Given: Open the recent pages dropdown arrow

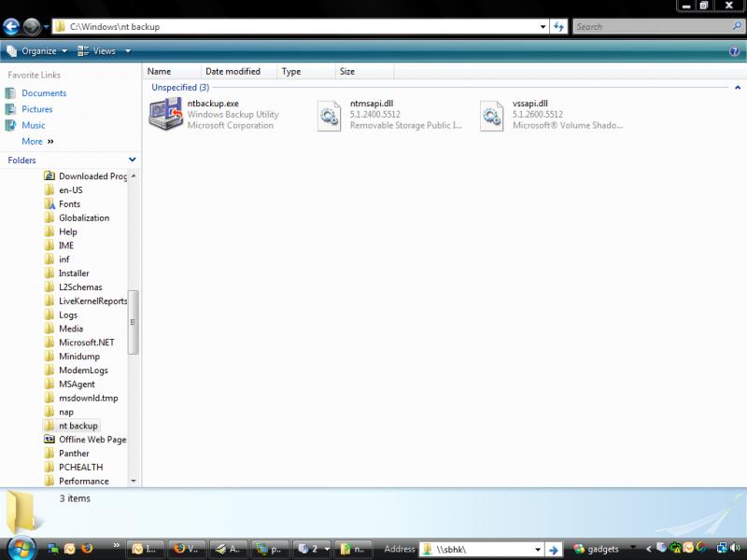Looking at the screenshot, I should [x=46, y=27].
